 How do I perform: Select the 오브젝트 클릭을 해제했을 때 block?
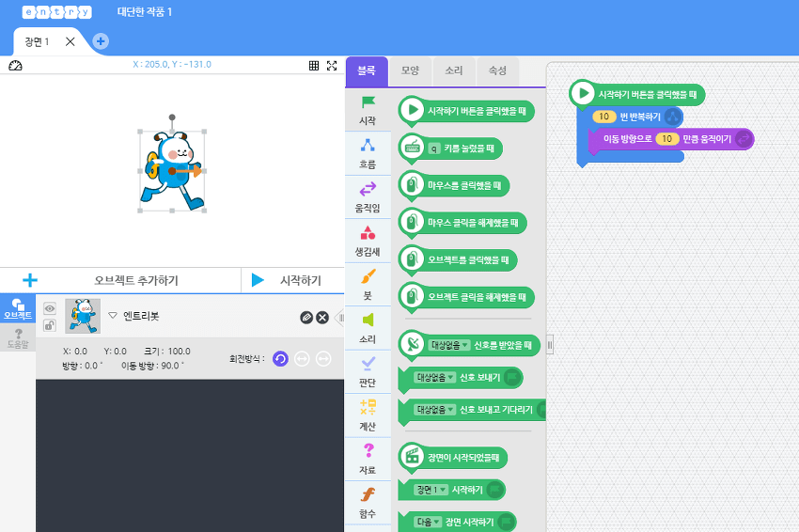[x=466, y=297]
